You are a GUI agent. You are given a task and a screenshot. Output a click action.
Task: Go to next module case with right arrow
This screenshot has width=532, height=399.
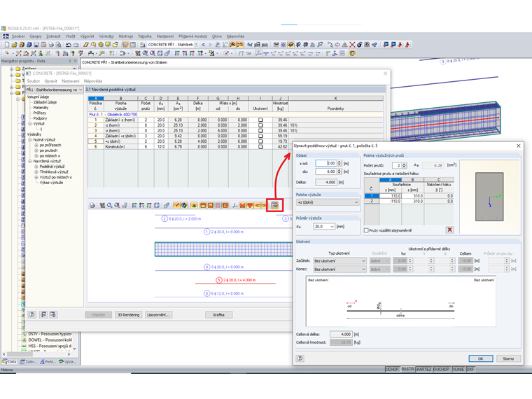pyautogui.click(x=210, y=44)
